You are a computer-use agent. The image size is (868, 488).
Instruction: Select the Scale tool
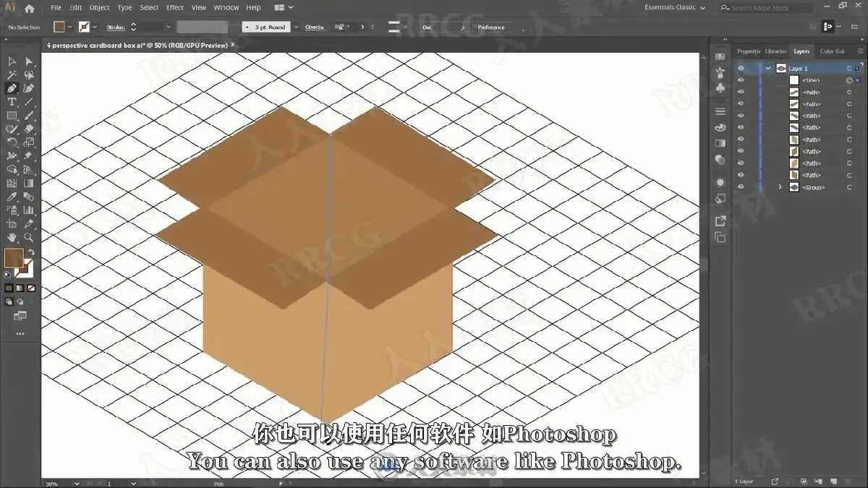[x=29, y=142]
